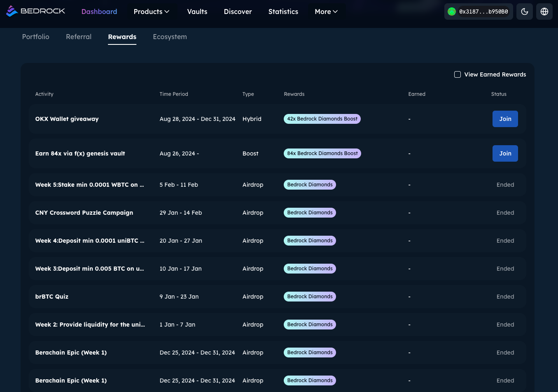Go to Vaults in navigation bar
The height and width of the screenshot is (392, 558).
click(x=197, y=12)
